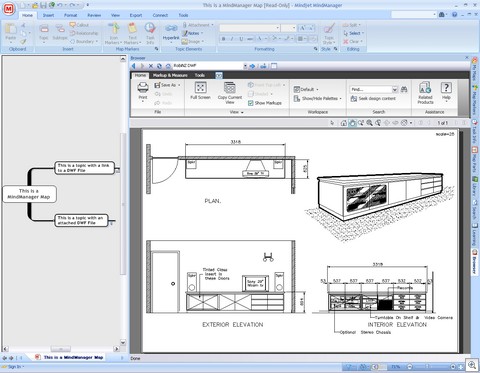
Task: Open the Connect ribbon tab
Action: [x=160, y=15]
